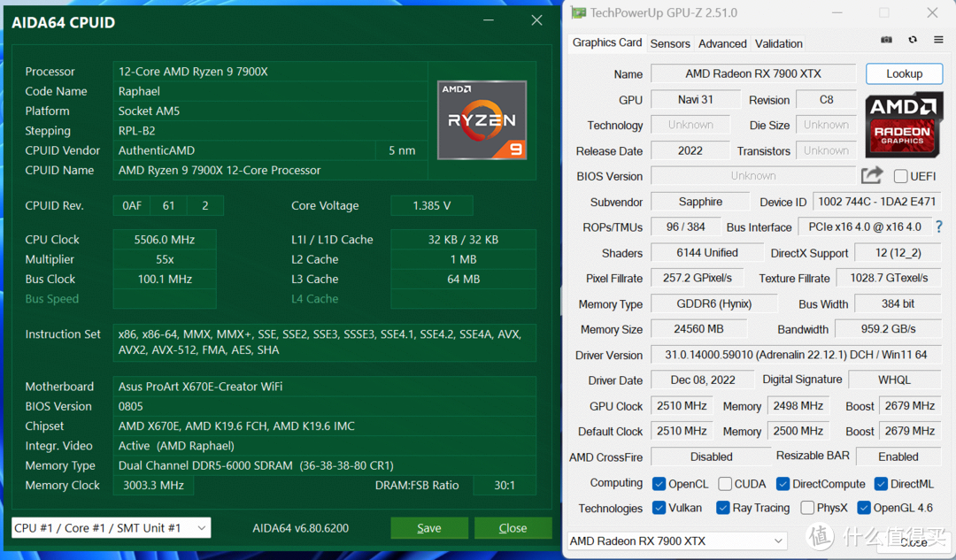956x560 pixels.
Task: Click the Device ID field
Action: (876, 202)
